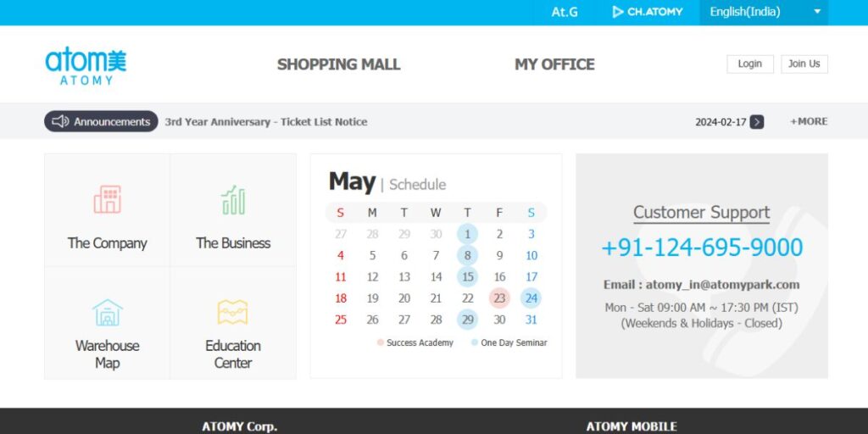Click the Atomy logo

click(x=86, y=65)
